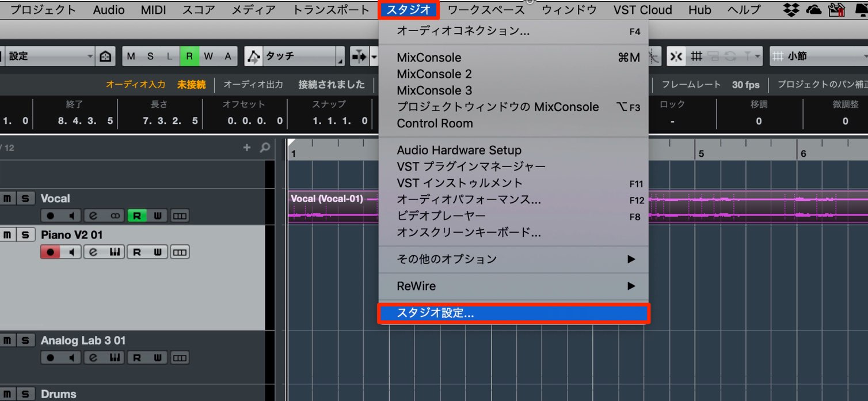Open Piano V2 01 instrument keyboard icon
The image size is (868, 401).
[x=116, y=252]
